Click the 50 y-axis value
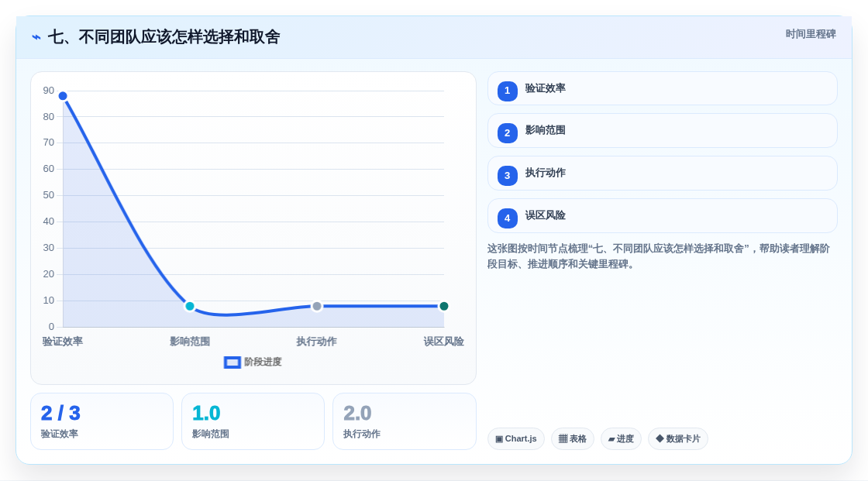The height and width of the screenshot is (481, 868). click(49, 195)
